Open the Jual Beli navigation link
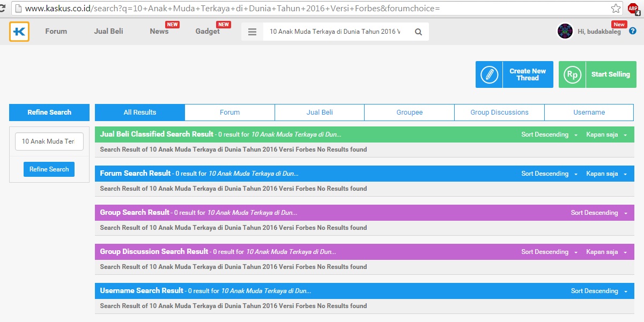This screenshot has height=322, width=644. pos(108,31)
